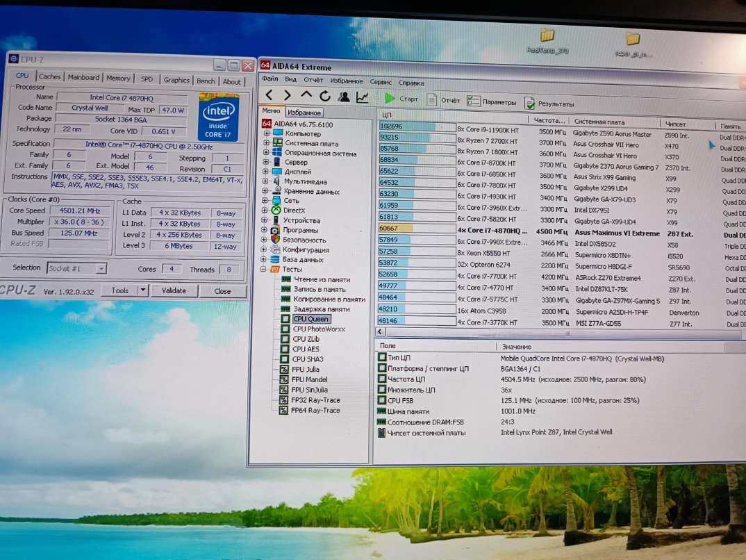The height and width of the screenshot is (560, 746).
Task: Switch to Mainboard tab in CPU-Z
Action: coord(83,77)
